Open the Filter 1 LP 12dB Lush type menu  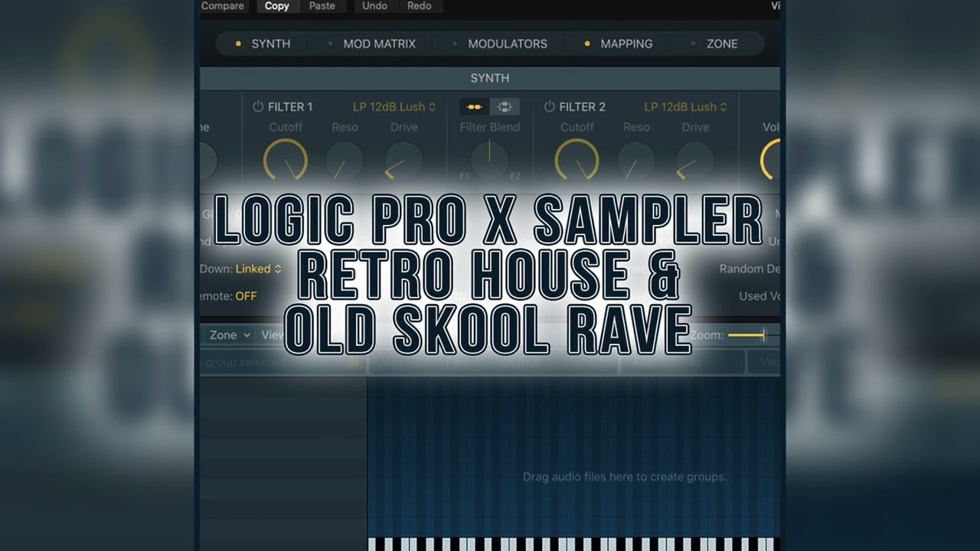(x=394, y=106)
